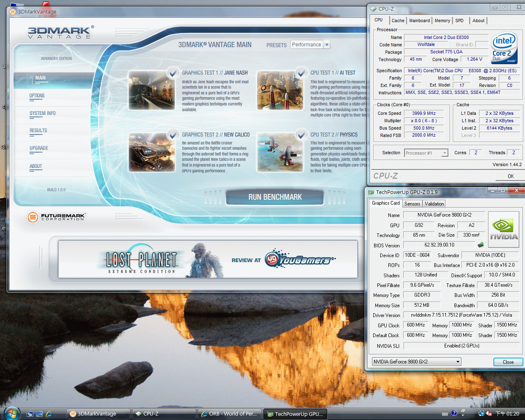
Task: Click the Intel Core 2 Duo logo
Action: pos(504,48)
